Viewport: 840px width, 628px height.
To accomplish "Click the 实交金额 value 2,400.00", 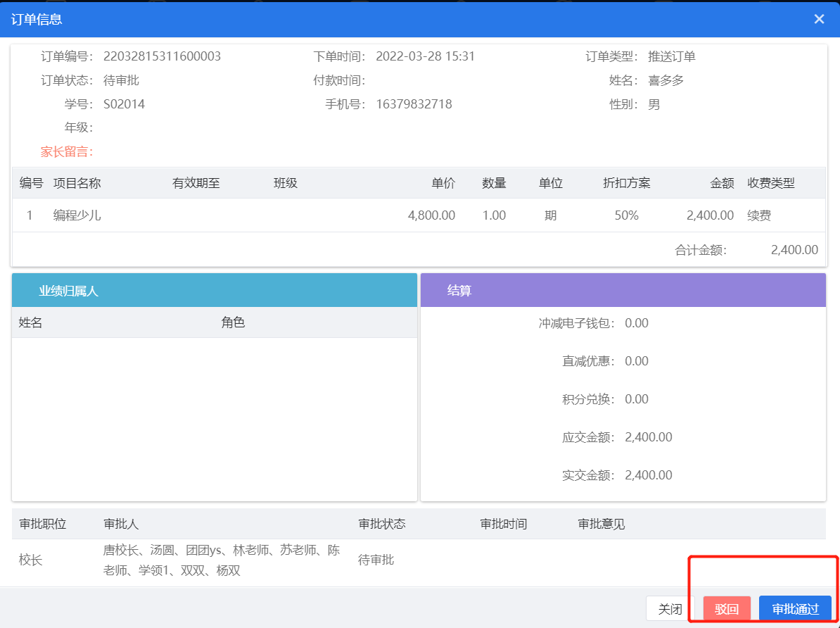I will coord(648,475).
